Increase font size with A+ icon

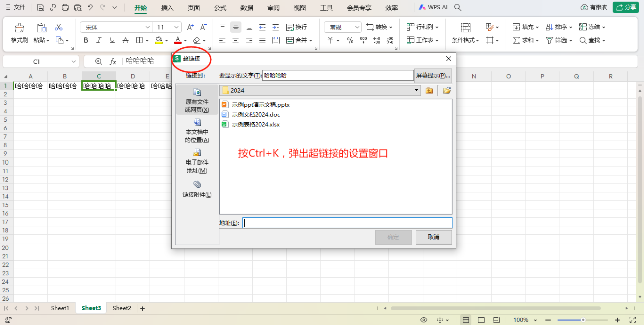tap(190, 27)
